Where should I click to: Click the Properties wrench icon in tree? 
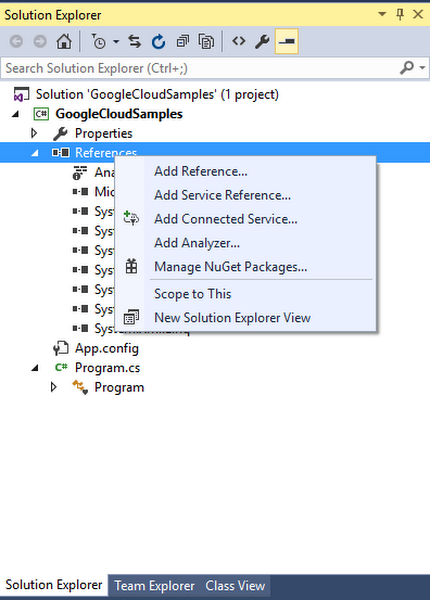pos(60,134)
